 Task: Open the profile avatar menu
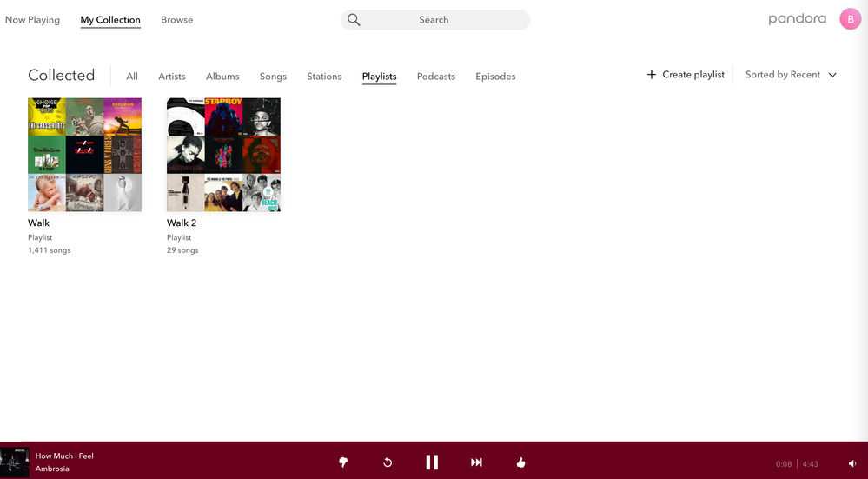850,19
